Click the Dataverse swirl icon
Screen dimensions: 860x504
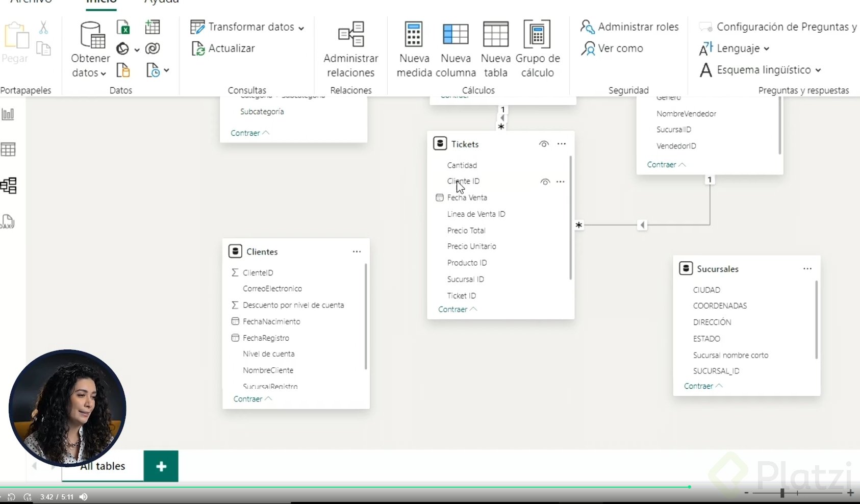click(x=153, y=48)
